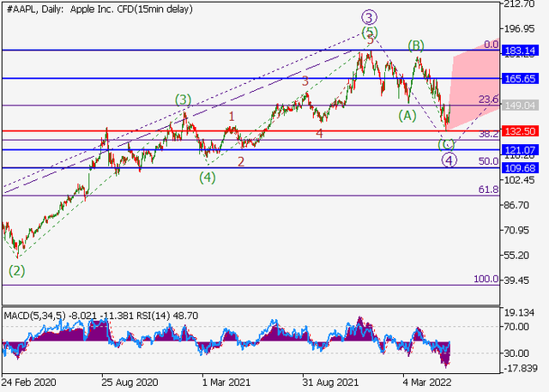Select the Fibonacci 0.0 level label
The height and width of the screenshot is (392, 549).
click(x=492, y=45)
